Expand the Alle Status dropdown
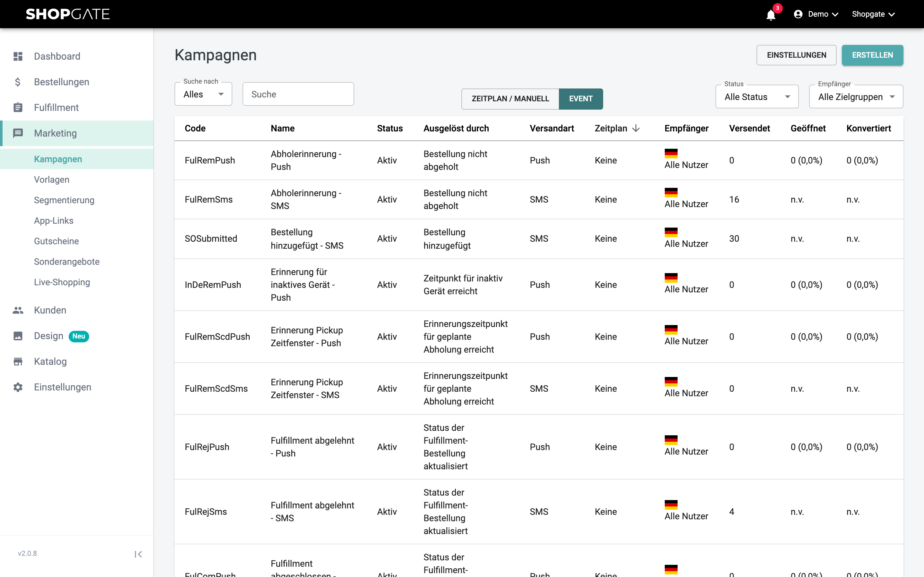 [x=757, y=97]
